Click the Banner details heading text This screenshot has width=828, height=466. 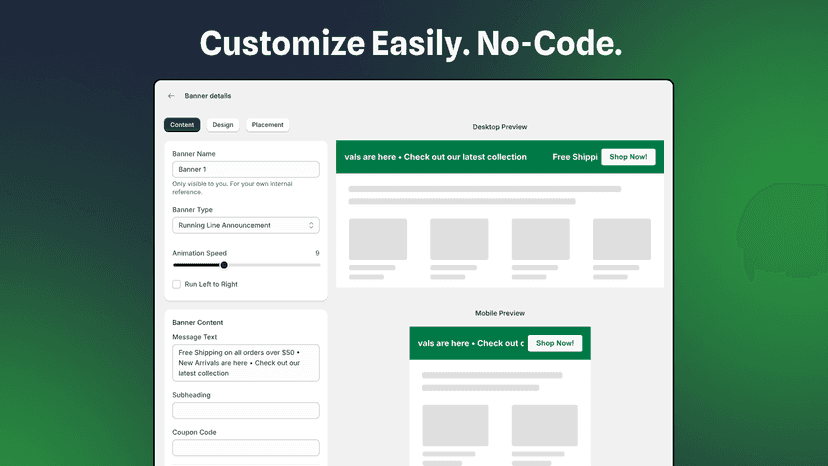pyautogui.click(x=208, y=96)
